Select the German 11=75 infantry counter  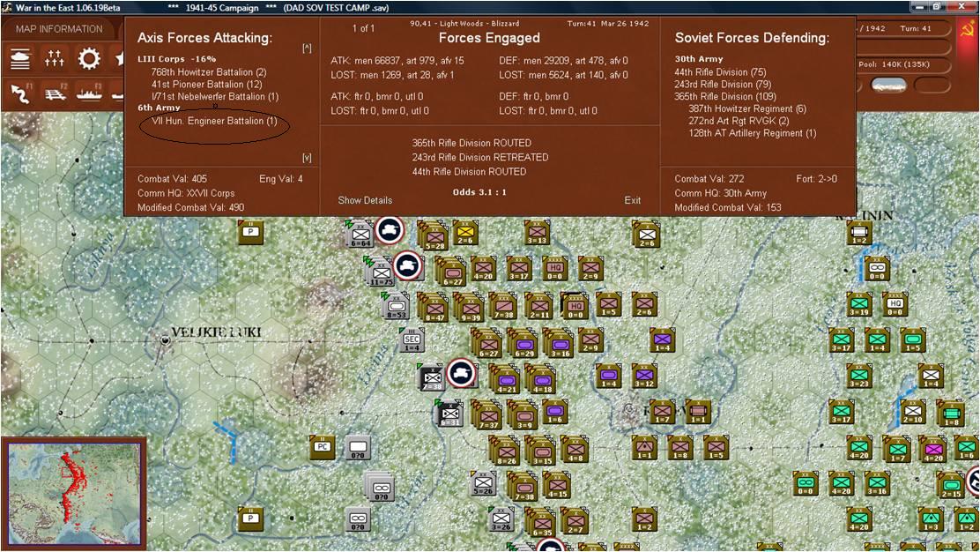[382, 275]
